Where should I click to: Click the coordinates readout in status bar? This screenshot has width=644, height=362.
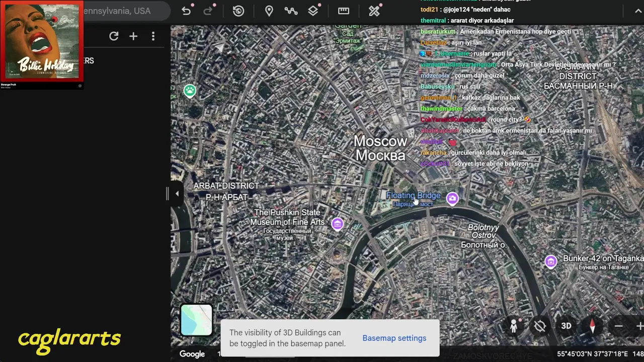click(x=592, y=354)
